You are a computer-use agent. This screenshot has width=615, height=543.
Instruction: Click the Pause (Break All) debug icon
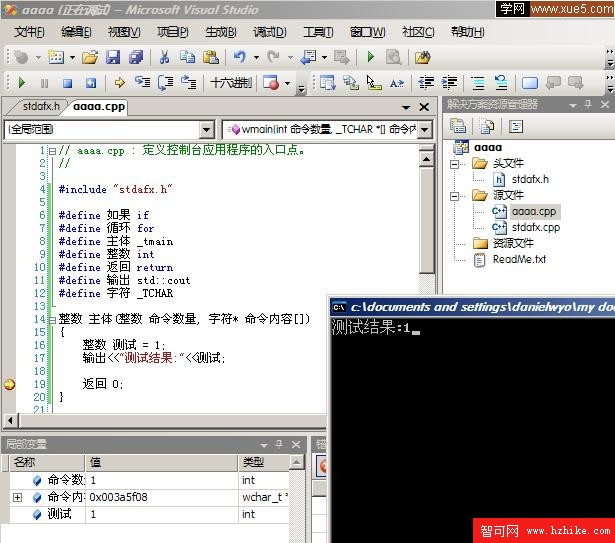tap(44, 84)
